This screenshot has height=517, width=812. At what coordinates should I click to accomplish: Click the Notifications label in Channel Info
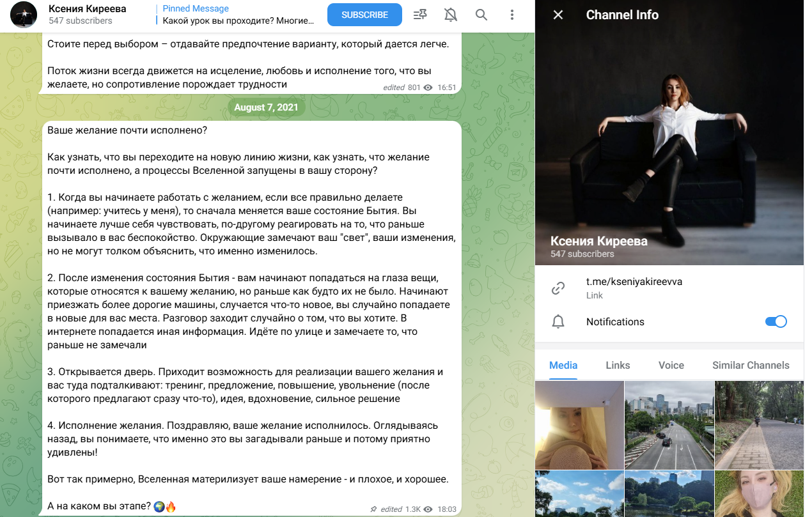615,321
